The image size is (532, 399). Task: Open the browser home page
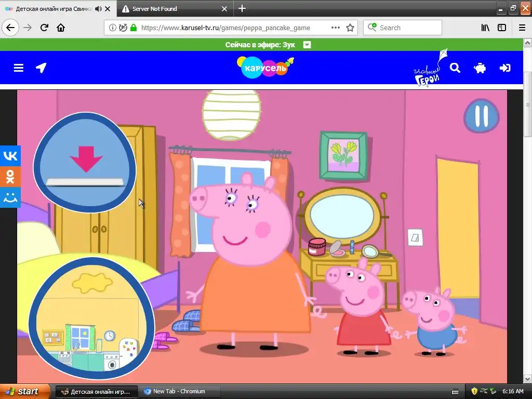point(61,28)
